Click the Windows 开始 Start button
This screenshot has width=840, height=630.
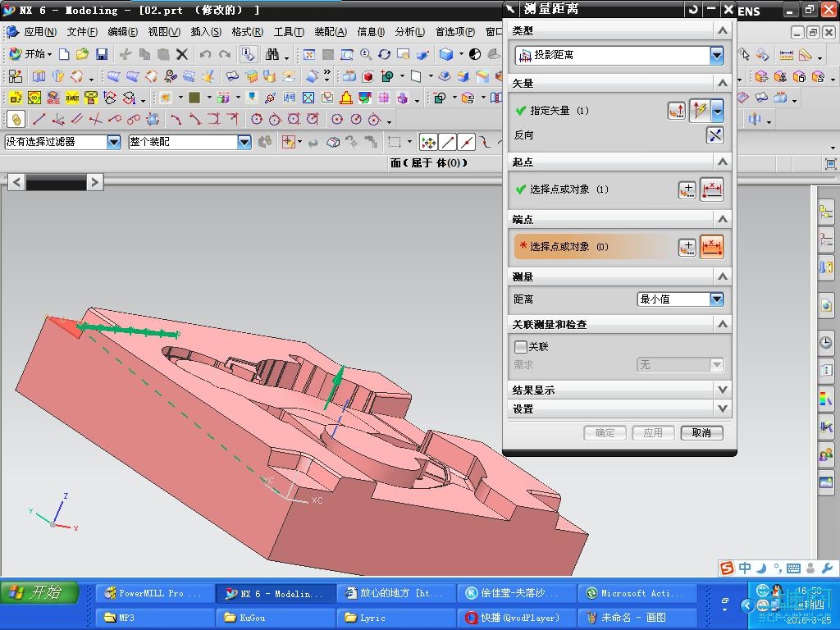(39, 592)
